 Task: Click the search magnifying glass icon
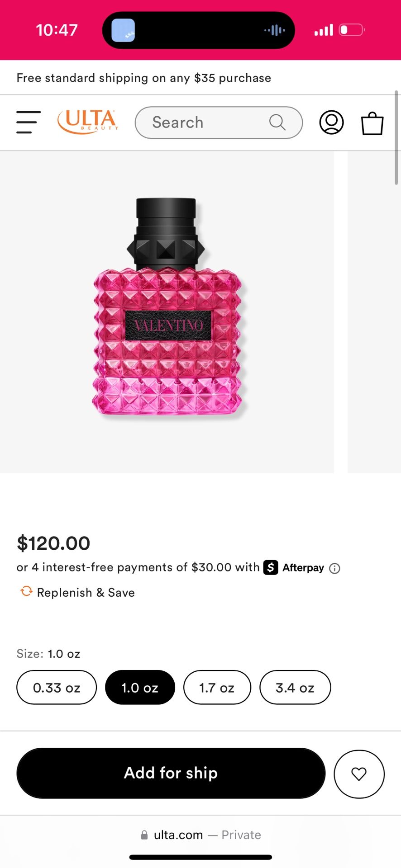pos(277,122)
